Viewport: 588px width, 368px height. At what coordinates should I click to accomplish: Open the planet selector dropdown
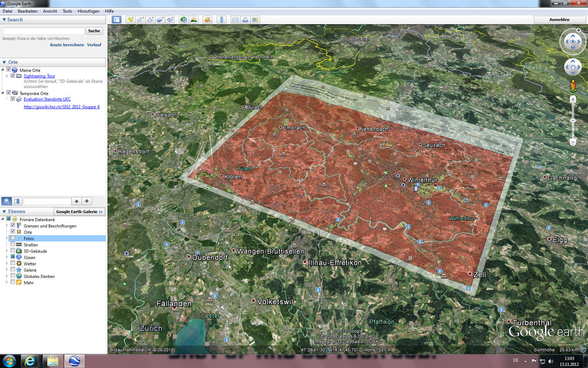[208, 20]
